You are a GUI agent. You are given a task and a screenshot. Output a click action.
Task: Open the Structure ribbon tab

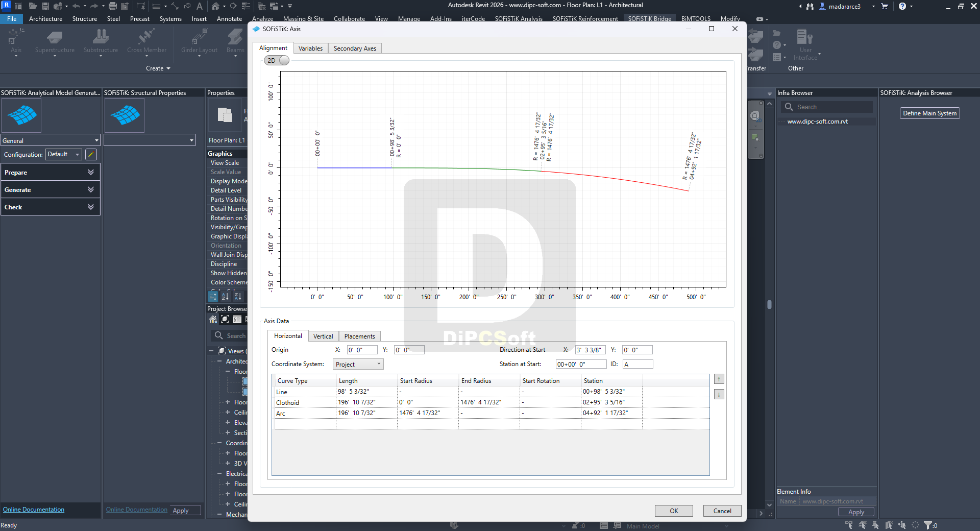85,19
